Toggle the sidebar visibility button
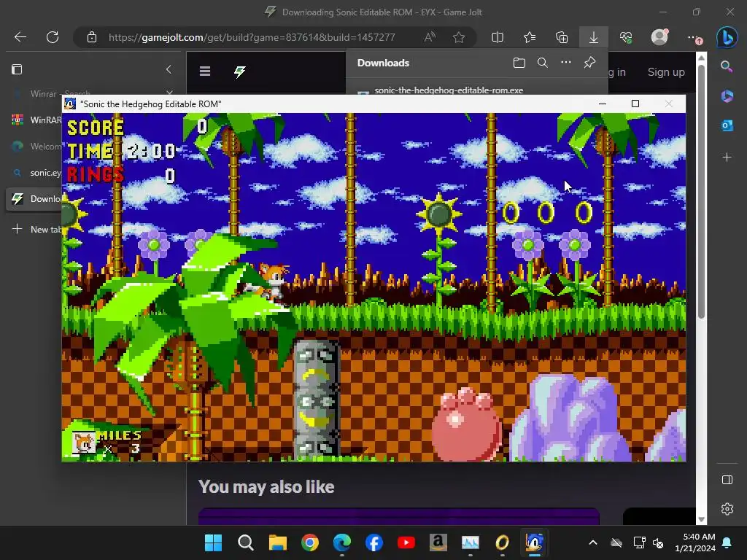 tap(727, 480)
